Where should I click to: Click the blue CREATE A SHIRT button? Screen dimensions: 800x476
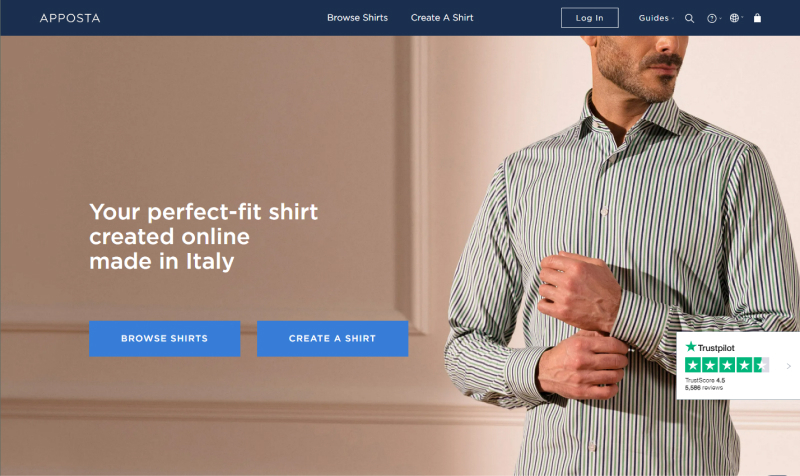tap(333, 338)
